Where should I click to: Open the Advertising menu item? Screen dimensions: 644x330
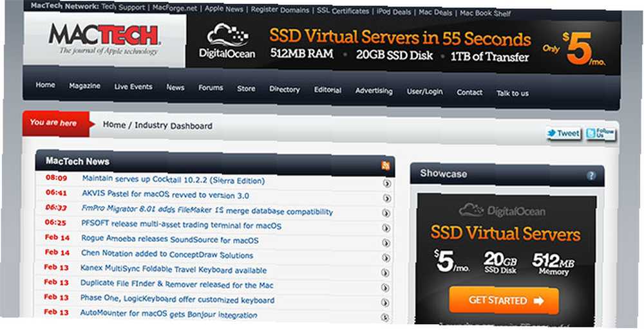[374, 91]
